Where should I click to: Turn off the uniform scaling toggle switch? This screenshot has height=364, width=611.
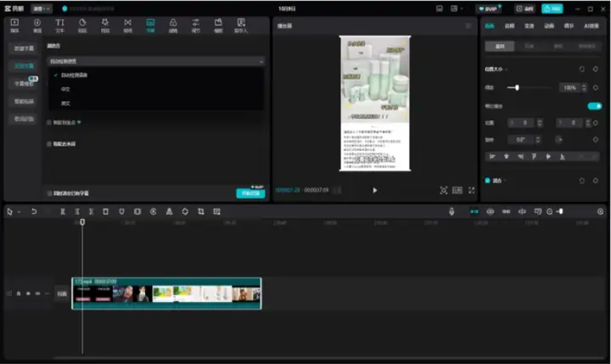coord(594,106)
